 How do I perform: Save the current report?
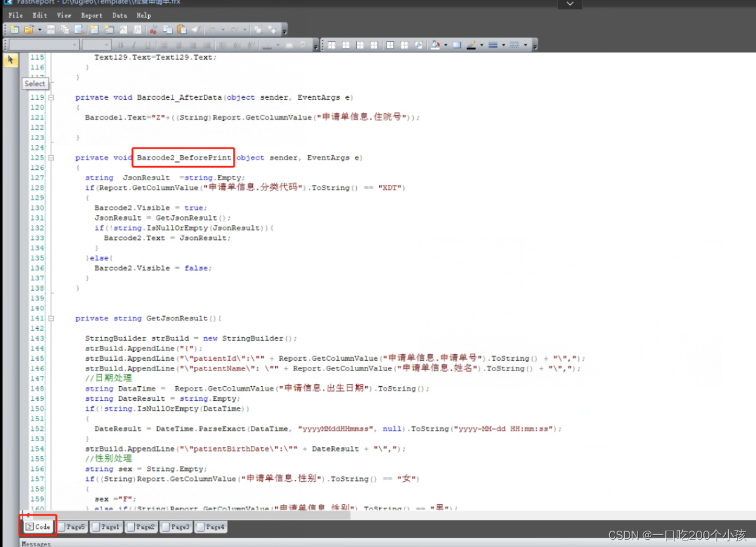(50, 29)
